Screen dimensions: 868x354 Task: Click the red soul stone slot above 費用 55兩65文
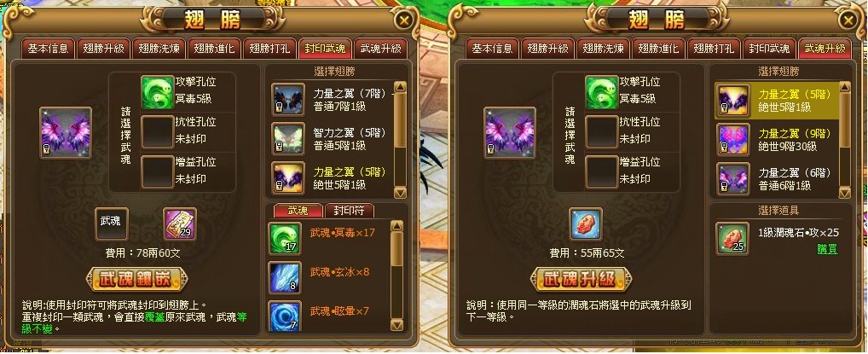click(x=586, y=224)
